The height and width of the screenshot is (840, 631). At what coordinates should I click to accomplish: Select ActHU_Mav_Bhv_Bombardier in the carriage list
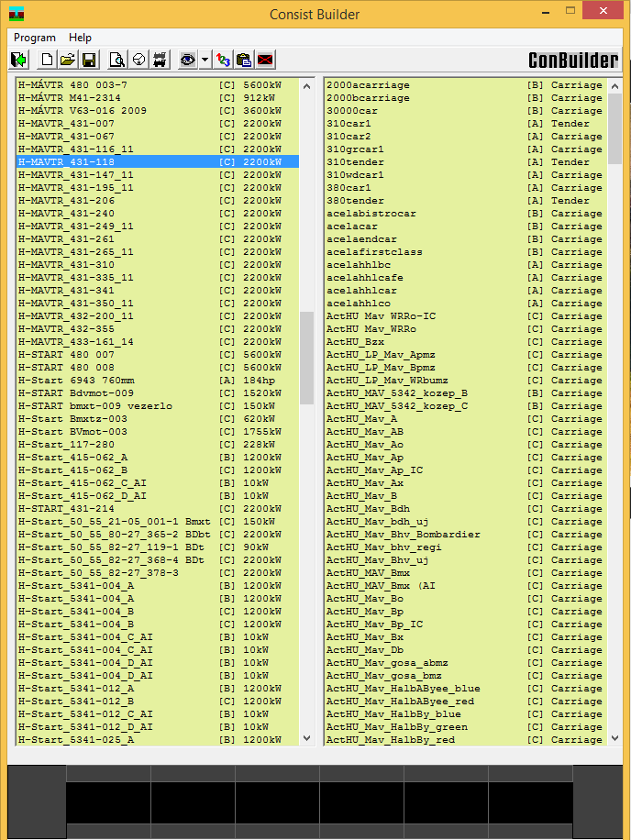(x=403, y=534)
